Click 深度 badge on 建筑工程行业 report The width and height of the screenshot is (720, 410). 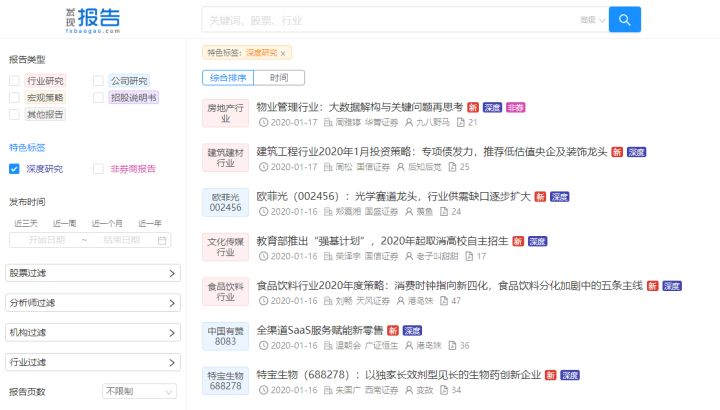click(636, 152)
